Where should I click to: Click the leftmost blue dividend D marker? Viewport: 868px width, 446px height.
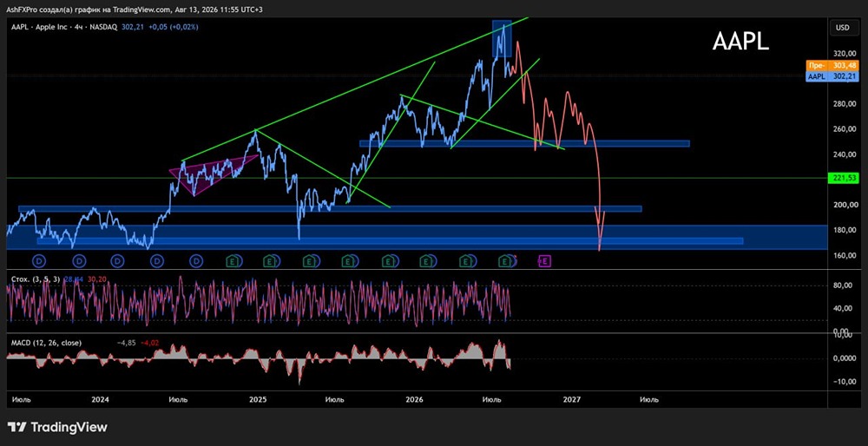pos(39,259)
